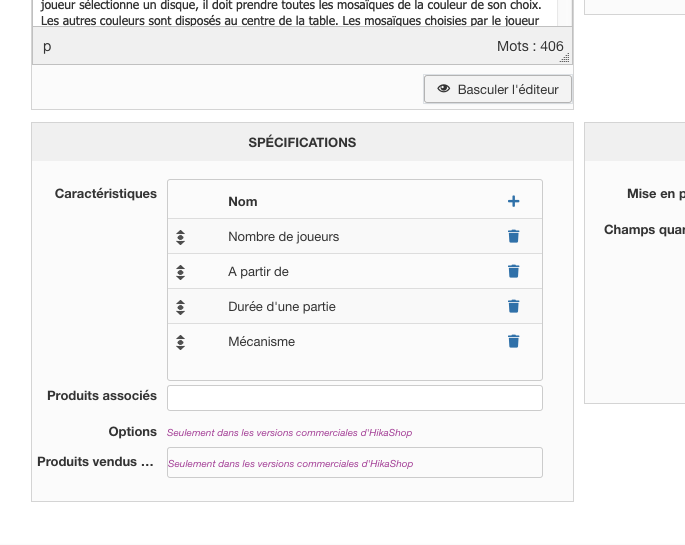Click the editor resize grip handle
Screen dimensions: 685x545
coord(565,59)
